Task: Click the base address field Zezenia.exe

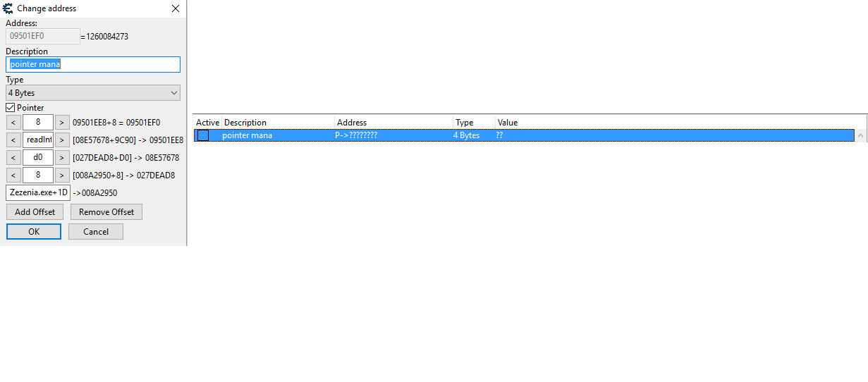Action: click(x=38, y=192)
